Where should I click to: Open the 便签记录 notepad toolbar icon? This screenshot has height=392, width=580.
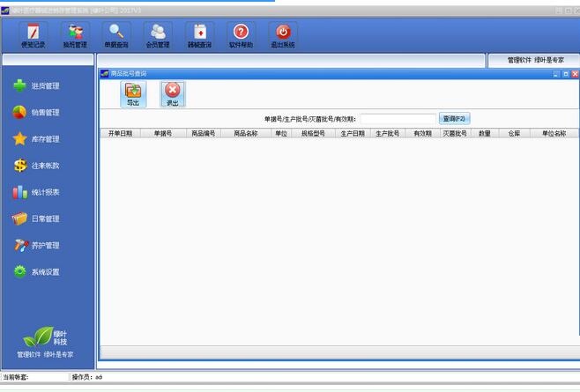pyautogui.click(x=33, y=35)
